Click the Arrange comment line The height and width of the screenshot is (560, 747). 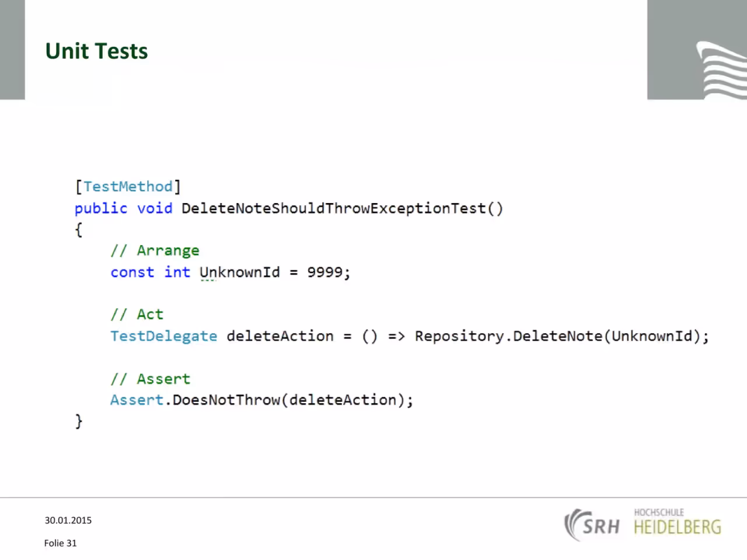point(155,251)
